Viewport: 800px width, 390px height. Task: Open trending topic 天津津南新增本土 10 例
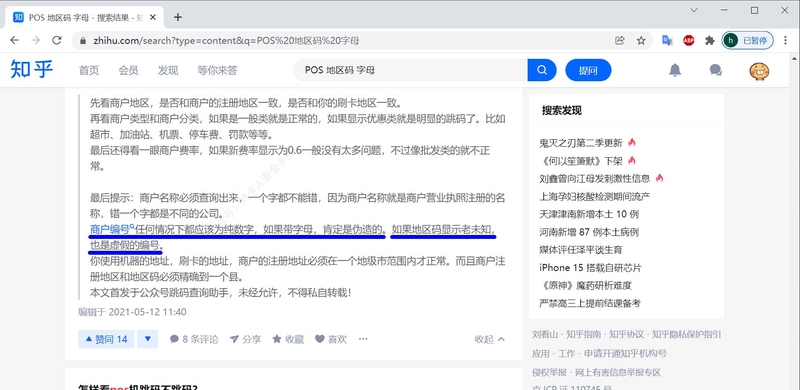[x=589, y=214]
